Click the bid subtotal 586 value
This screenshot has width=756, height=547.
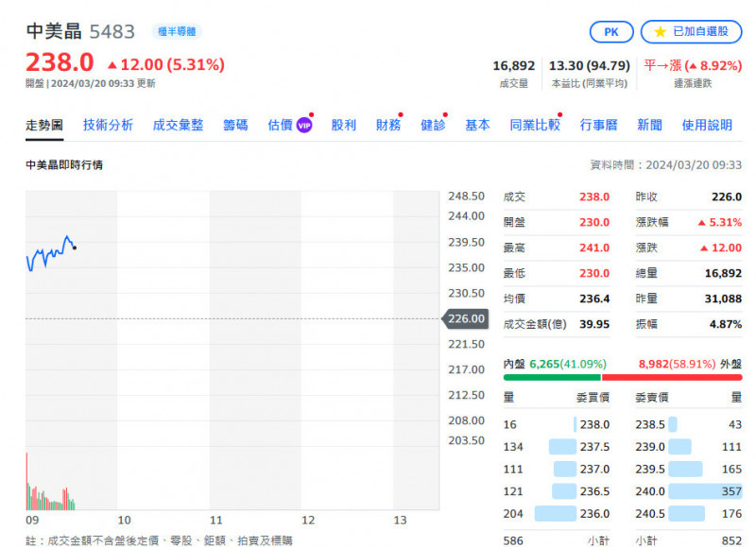tap(513, 540)
